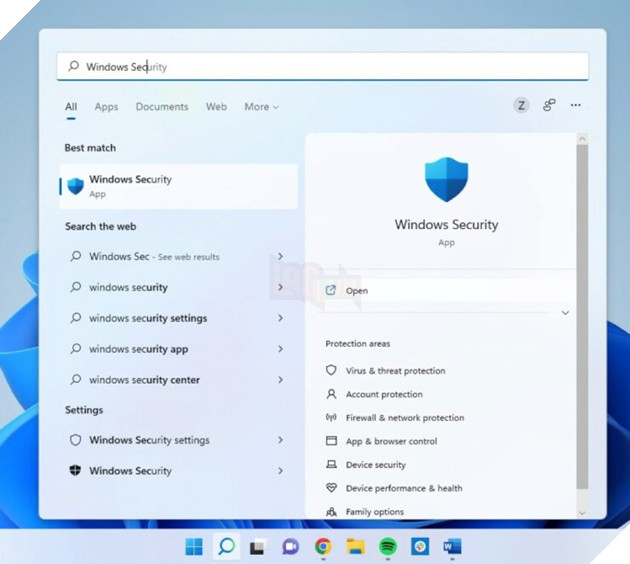The width and height of the screenshot is (630, 564).
Task: Click the Device performance heart icon
Action: pyautogui.click(x=331, y=488)
